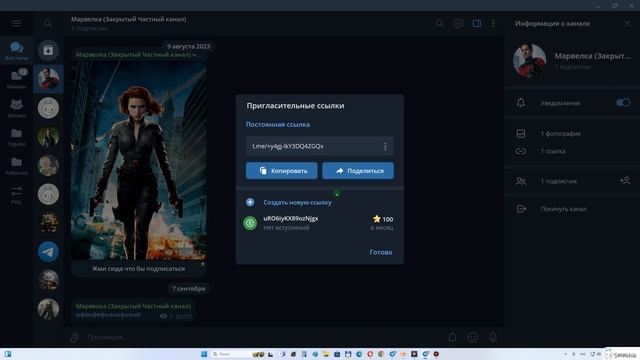Click the attach paperclip icon

[74, 337]
